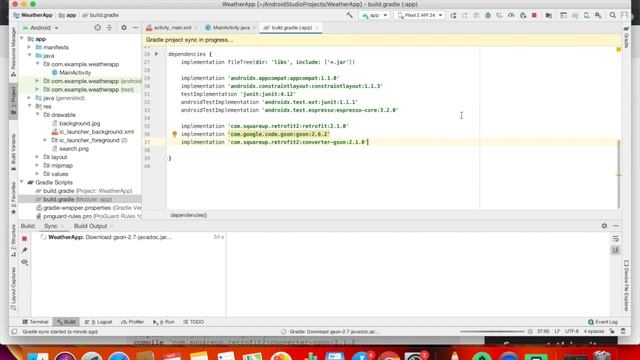640x360 pixels.
Task: Click the profiler gauge icon in toolbar
Action: (511, 15)
